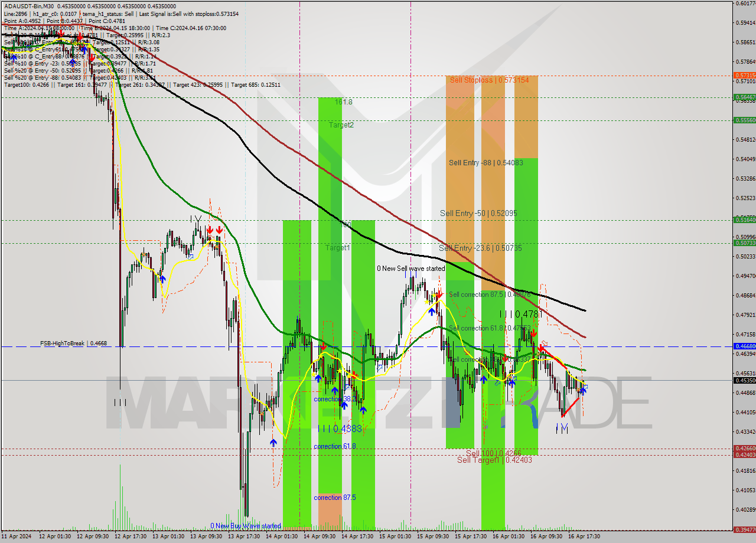Click the 'Sell 100 | 0.4266' label
The image size is (756, 543).
(x=493, y=453)
